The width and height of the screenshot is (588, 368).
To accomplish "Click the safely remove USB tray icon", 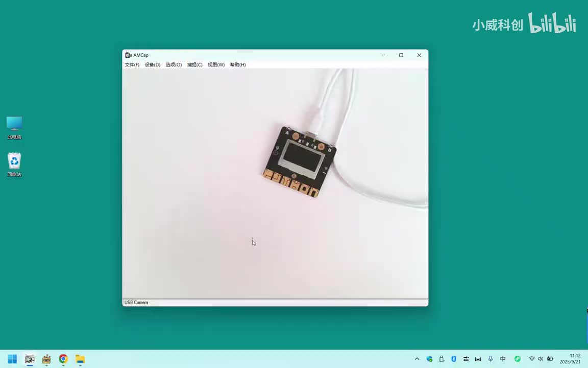I will [x=442, y=359].
